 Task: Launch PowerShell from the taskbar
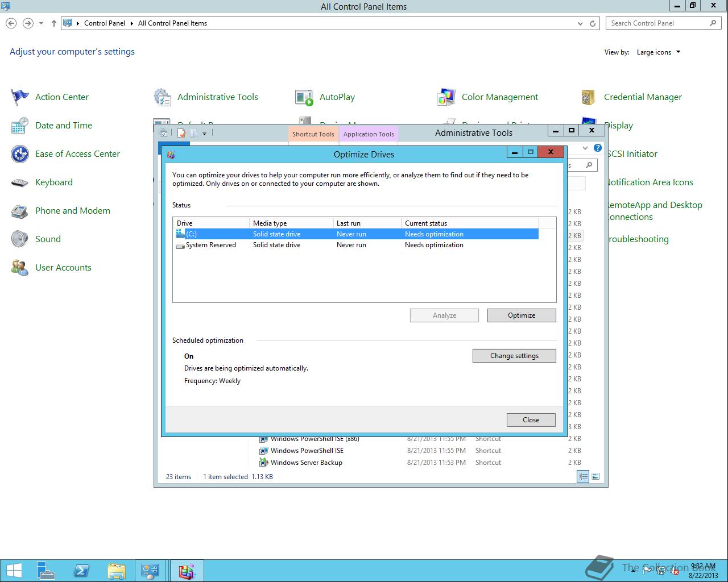(x=81, y=571)
